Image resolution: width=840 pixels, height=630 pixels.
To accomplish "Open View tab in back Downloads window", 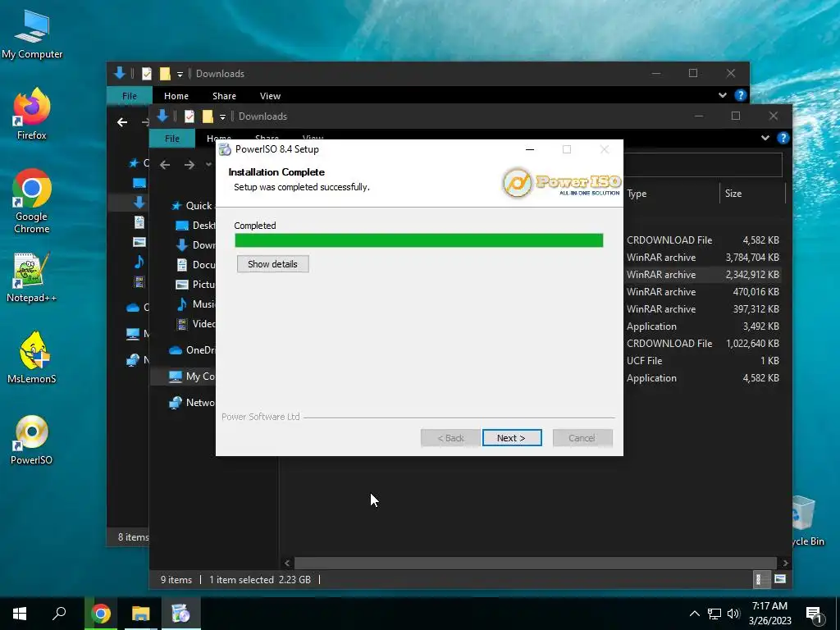I will (270, 96).
